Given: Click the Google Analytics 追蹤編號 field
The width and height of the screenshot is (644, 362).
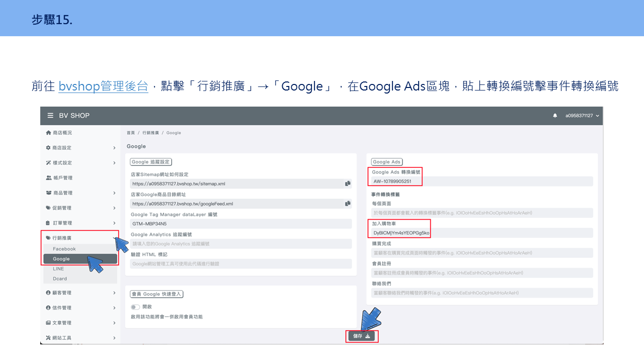Looking at the screenshot, I should click(241, 243).
